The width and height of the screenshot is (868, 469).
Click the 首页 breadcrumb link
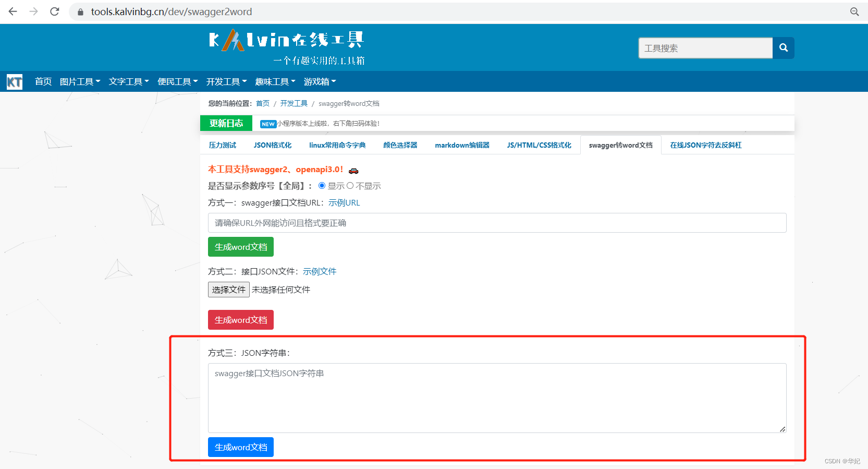coord(263,103)
